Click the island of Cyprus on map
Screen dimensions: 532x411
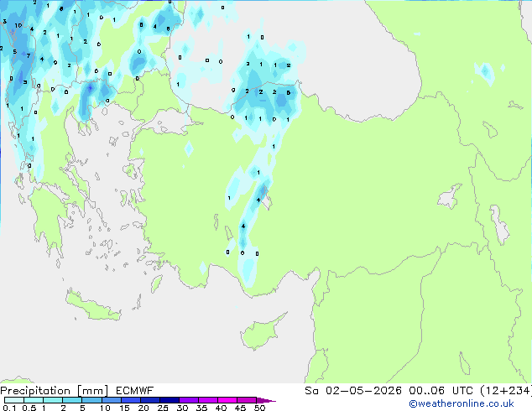261,332
